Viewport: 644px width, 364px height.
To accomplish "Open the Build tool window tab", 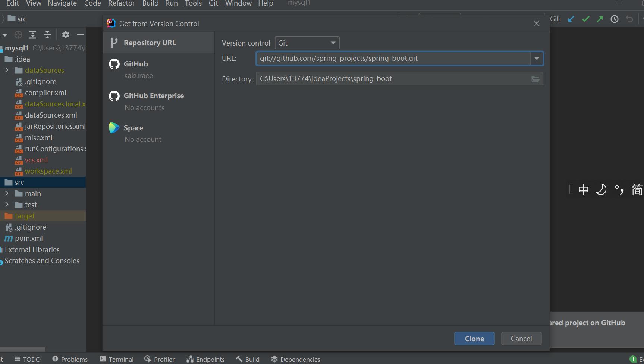I will (x=248, y=359).
